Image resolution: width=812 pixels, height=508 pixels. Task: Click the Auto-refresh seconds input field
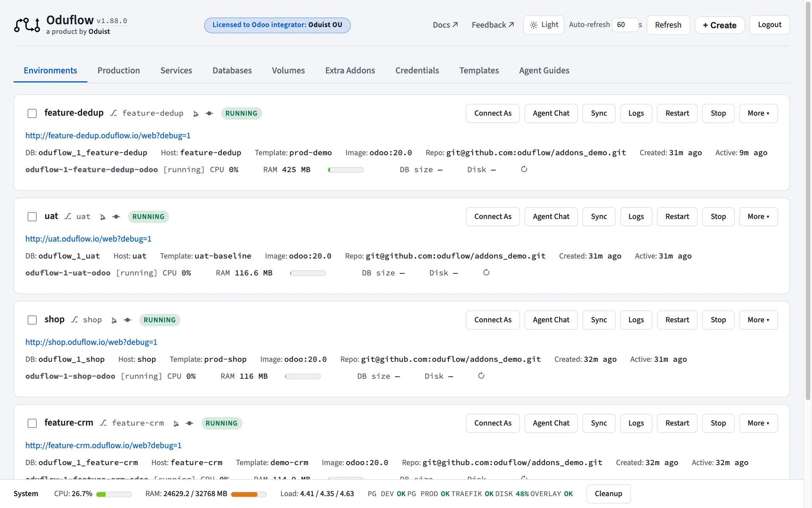625,25
